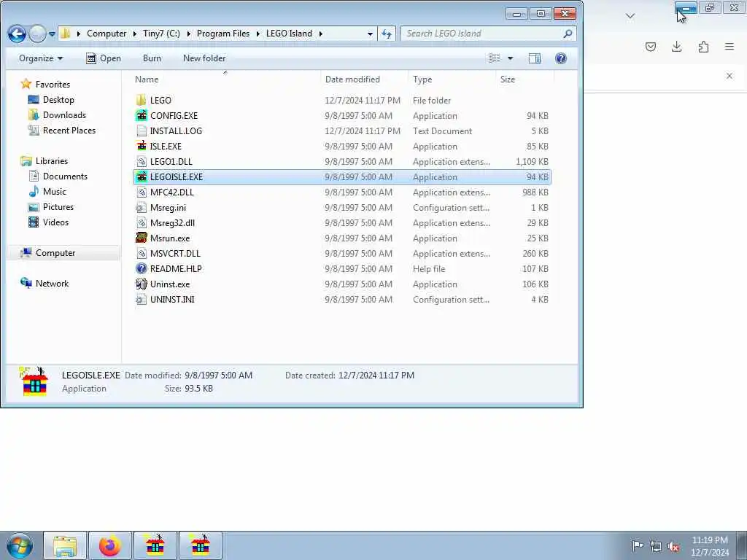Click the Firefox Pocket save icon
Image resolution: width=747 pixels, height=560 pixels.
651,47
